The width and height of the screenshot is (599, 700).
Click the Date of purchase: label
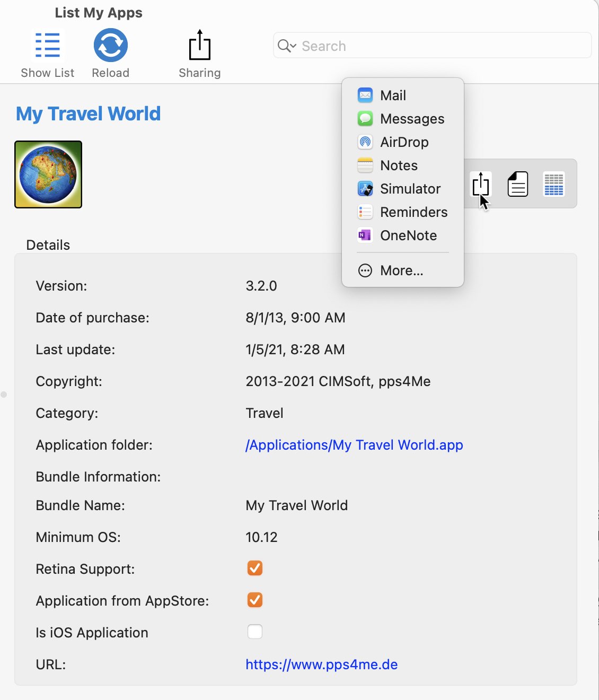point(93,318)
